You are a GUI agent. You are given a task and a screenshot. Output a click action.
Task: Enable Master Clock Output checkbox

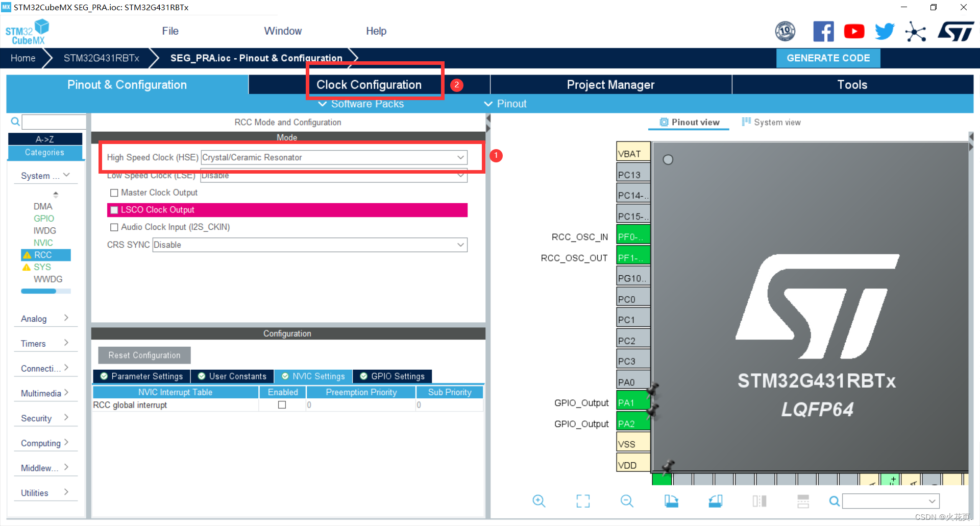click(x=114, y=193)
